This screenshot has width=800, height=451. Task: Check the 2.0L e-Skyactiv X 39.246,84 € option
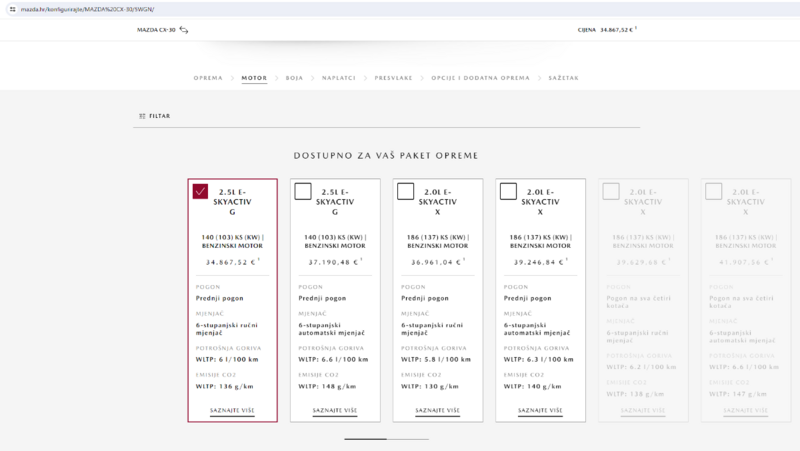click(x=508, y=191)
